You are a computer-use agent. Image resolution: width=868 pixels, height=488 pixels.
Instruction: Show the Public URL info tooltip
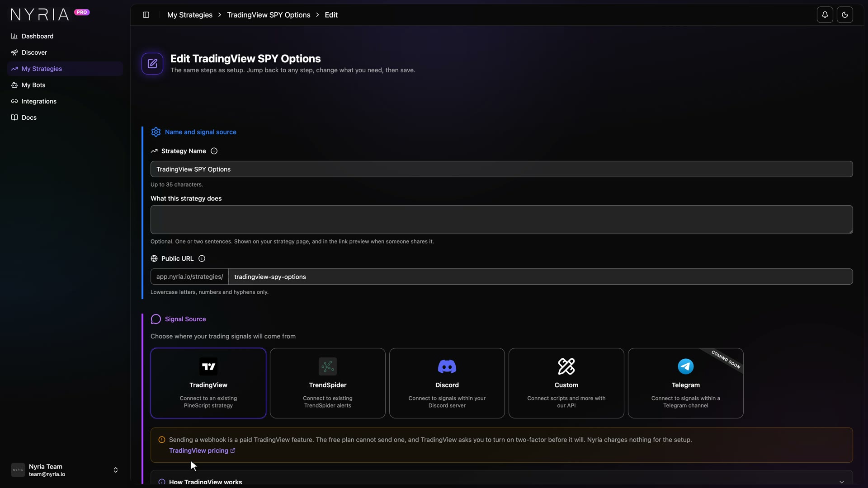tap(202, 258)
